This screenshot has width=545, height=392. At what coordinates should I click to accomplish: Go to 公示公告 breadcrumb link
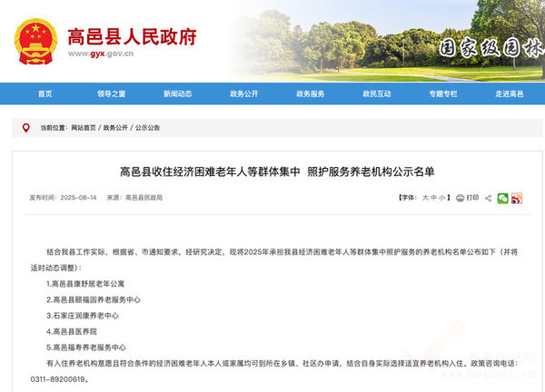[x=147, y=128]
